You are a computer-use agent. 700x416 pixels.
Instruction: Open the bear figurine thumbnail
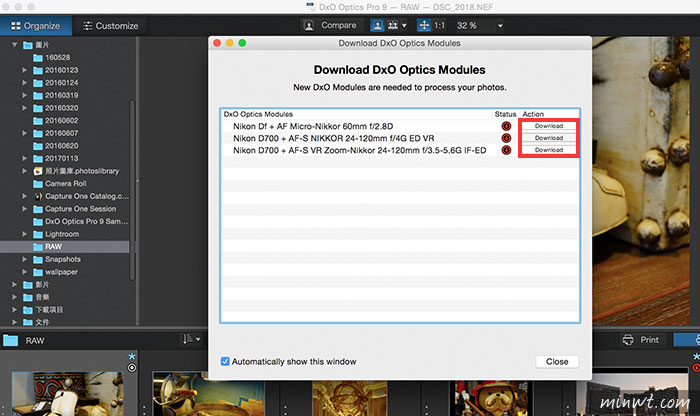pos(491,398)
